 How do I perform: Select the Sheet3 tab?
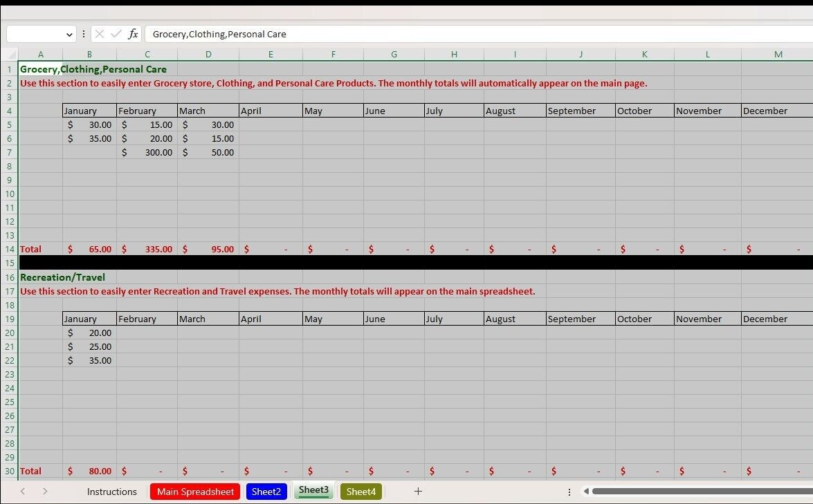[313, 491]
